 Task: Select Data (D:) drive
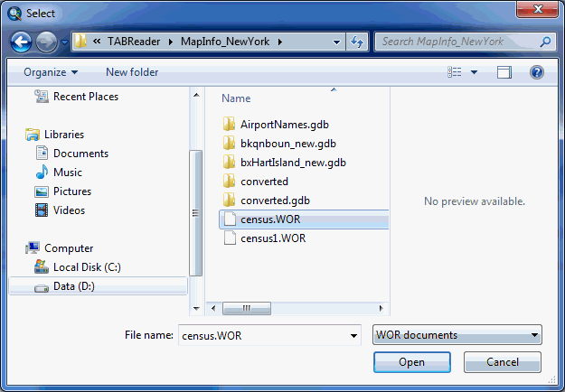[x=98, y=286]
